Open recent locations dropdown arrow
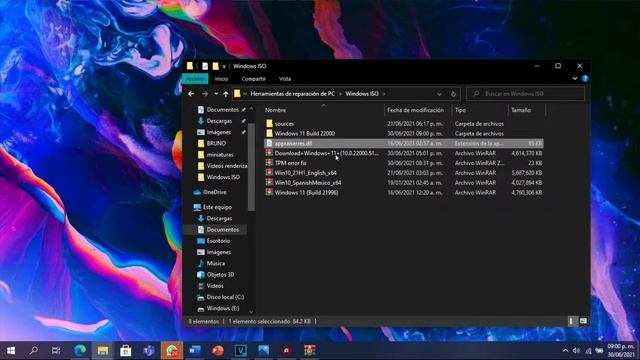This screenshot has width=640, height=360. (216, 94)
